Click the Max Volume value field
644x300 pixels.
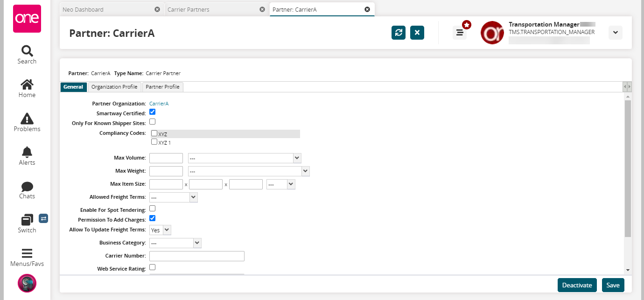[x=166, y=158]
